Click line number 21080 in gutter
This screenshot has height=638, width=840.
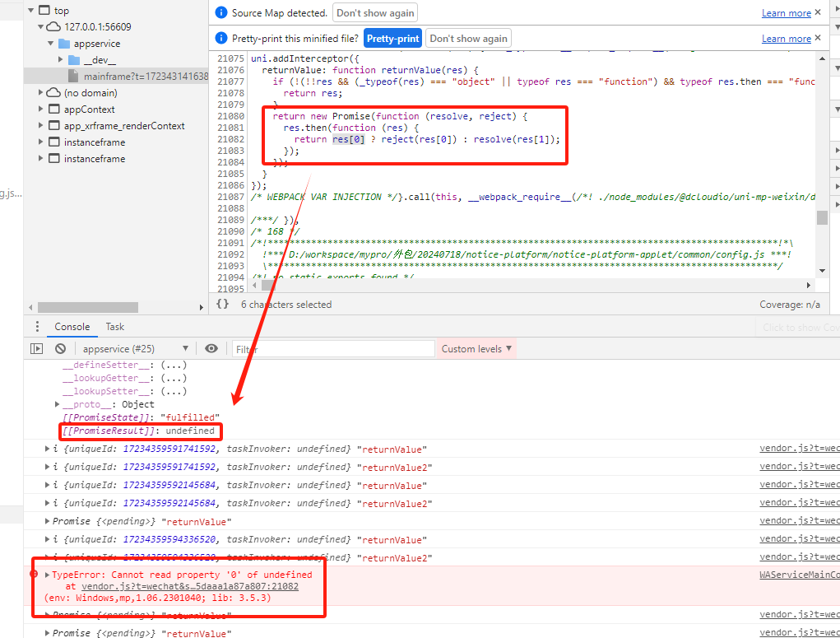[230, 116]
